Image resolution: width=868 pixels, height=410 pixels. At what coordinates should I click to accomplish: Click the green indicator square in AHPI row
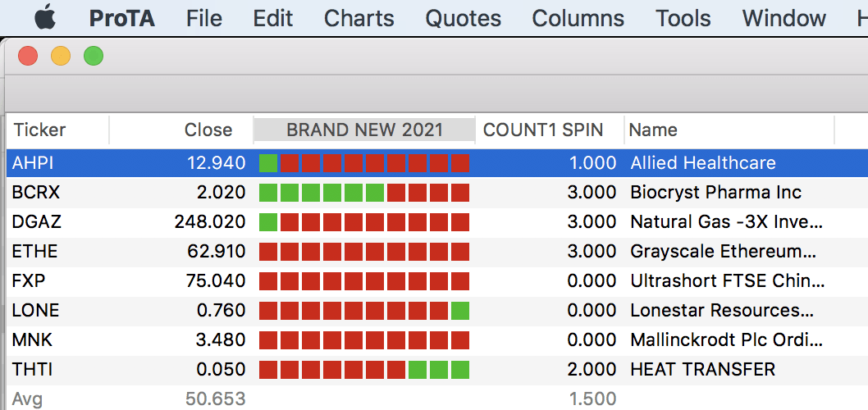(268, 163)
